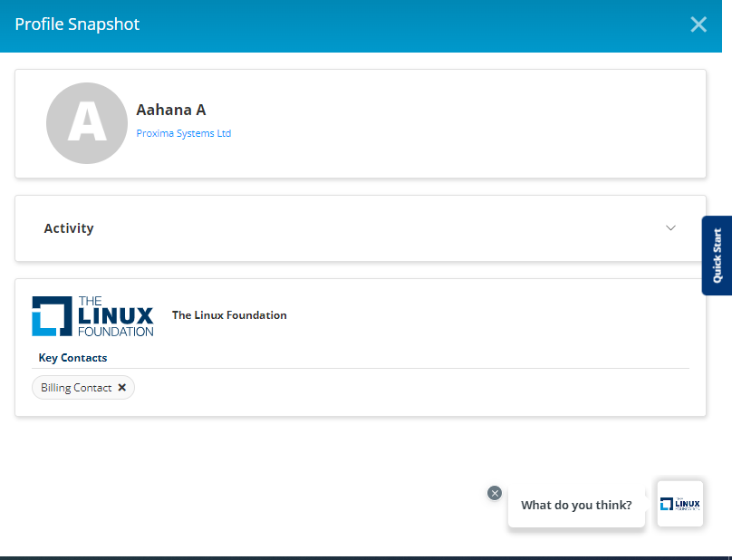Open the Proxima Systems Ltd link

(x=183, y=133)
